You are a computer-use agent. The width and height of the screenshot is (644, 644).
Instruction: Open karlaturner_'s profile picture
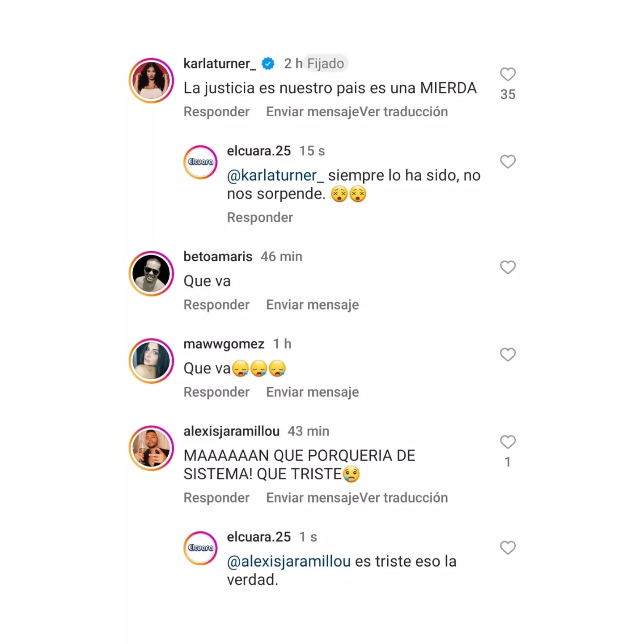[x=151, y=80]
